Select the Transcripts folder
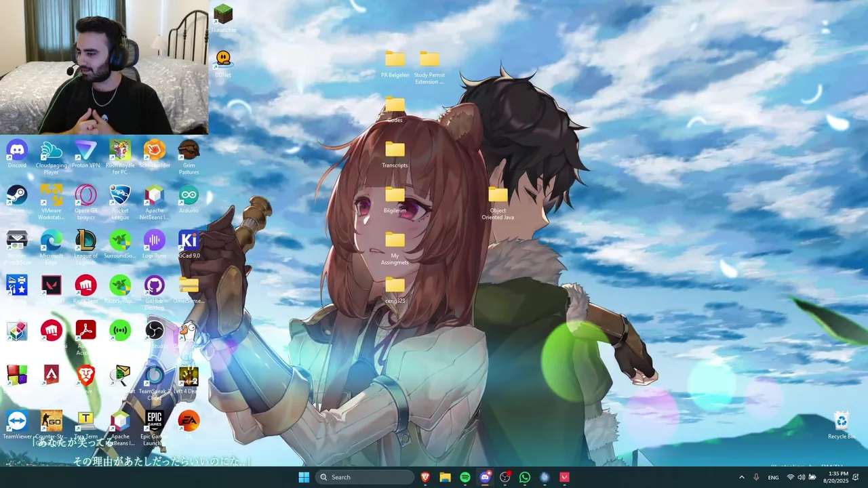Viewport: 868px width, 488px height. 395,155
